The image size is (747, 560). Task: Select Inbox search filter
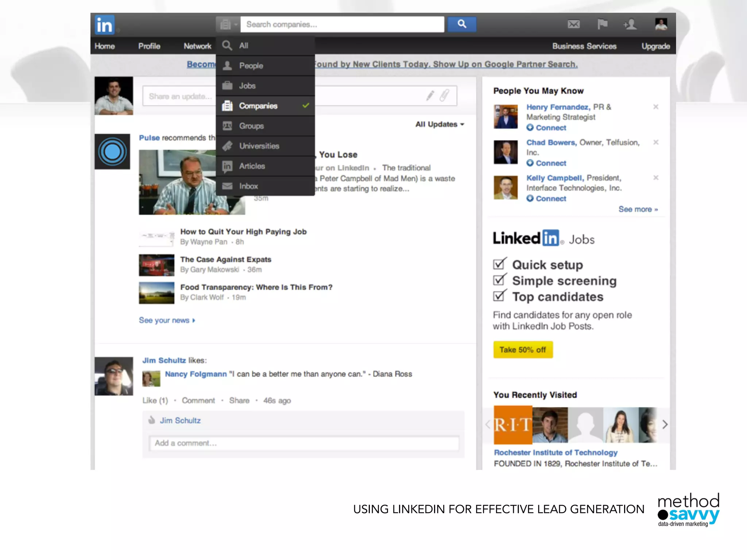coord(265,186)
